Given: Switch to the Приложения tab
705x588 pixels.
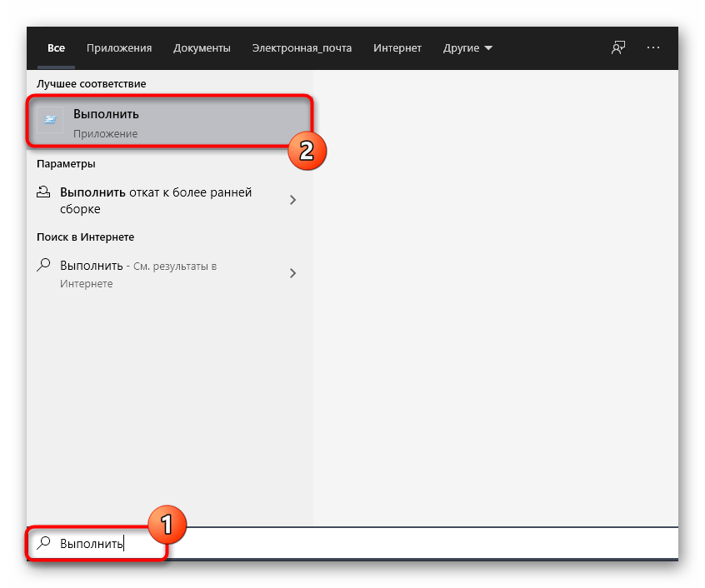Looking at the screenshot, I should pyautogui.click(x=119, y=48).
